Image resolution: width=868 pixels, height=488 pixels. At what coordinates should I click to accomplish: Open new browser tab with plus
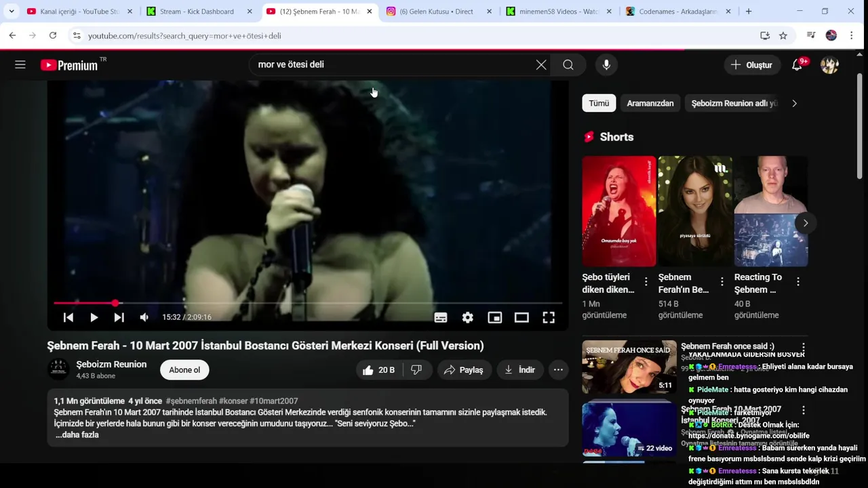pyautogui.click(x=749, y=12)
